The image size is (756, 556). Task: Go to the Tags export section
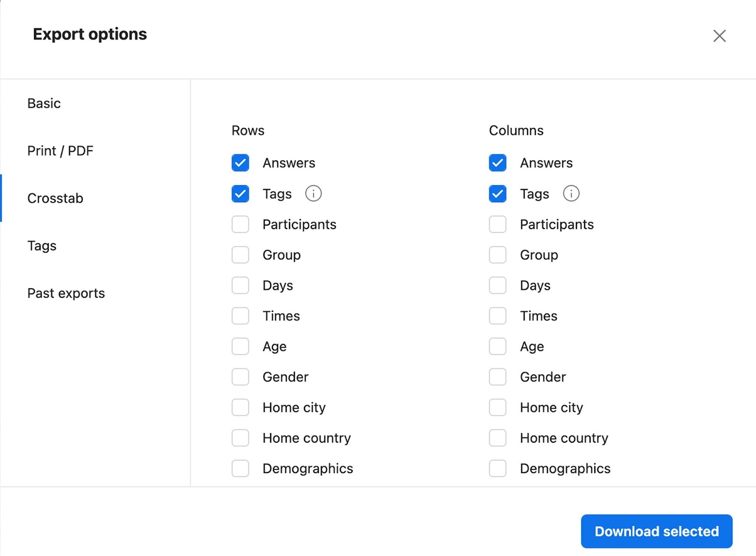click(42, 246)
